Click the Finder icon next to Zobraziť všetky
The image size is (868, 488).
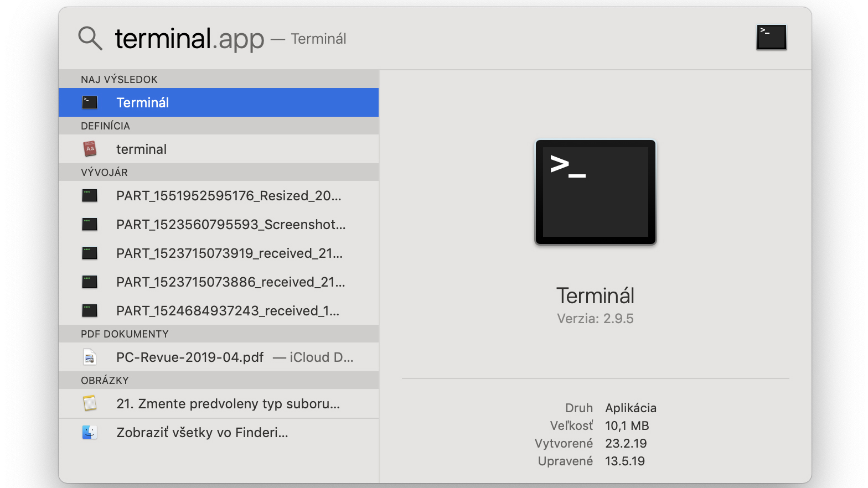coord(90,432)
